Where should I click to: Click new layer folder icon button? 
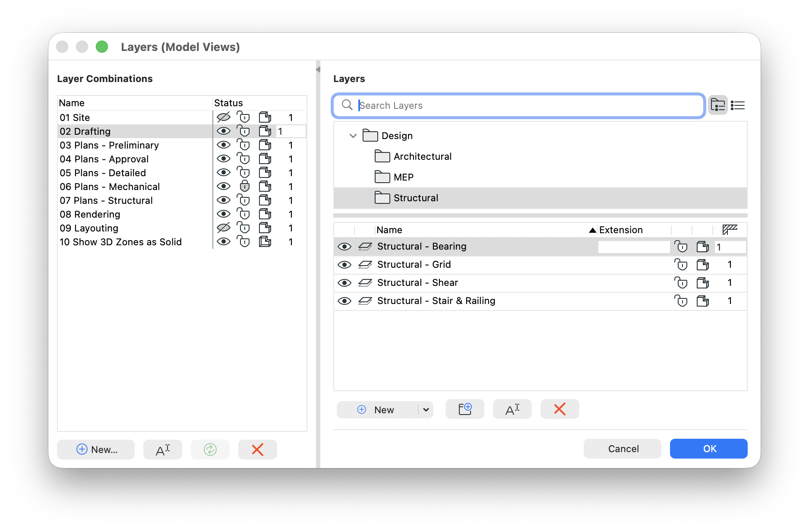pyautogui.click(x=465, y=409)
